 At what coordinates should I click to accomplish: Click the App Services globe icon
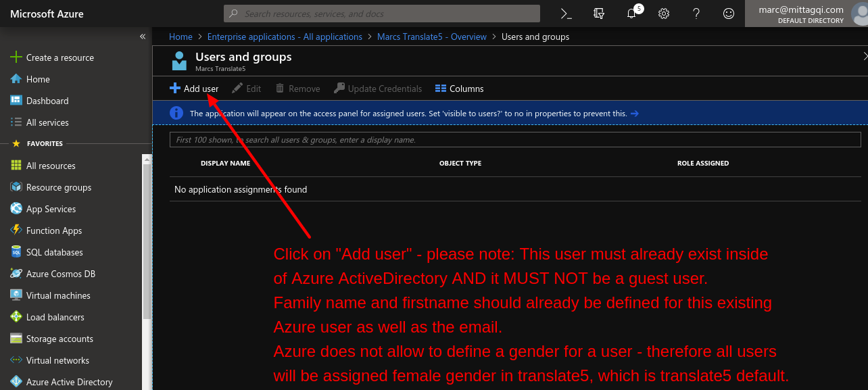[16, 209]
